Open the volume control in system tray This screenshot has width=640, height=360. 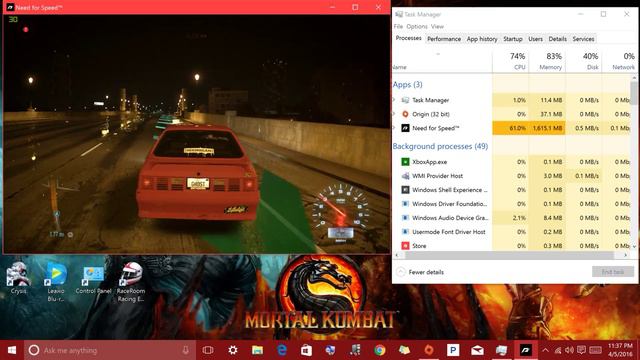point(569,350)
